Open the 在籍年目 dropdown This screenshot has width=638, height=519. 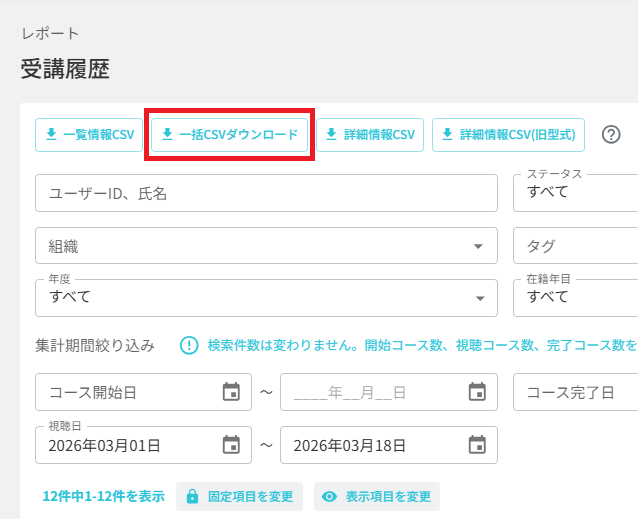coord(576,298)
